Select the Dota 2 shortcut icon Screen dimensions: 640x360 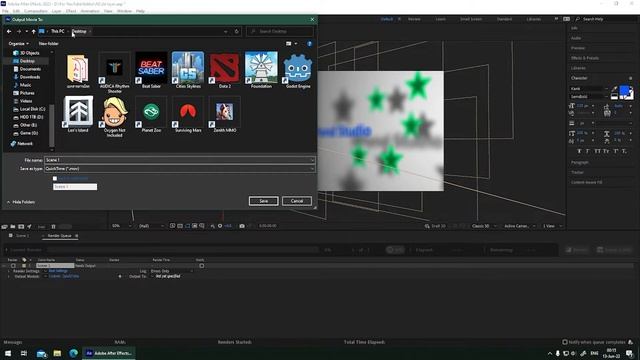coord(224,67)
